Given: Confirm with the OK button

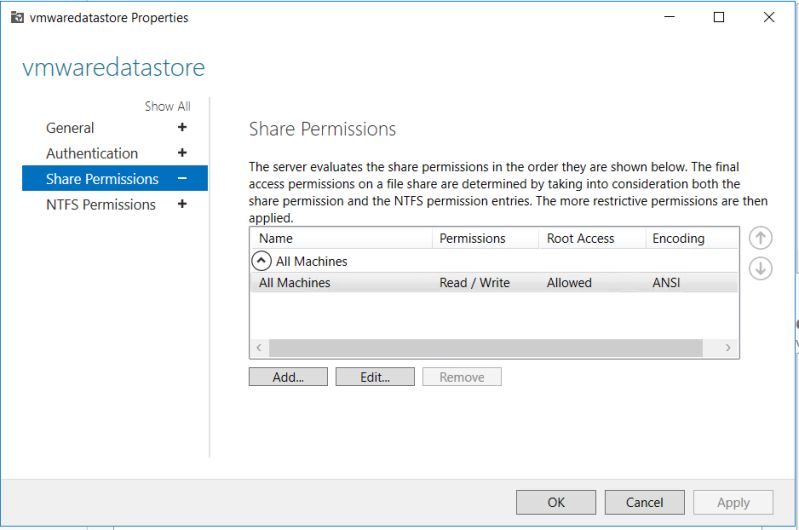Looking at the screenshot, I should (556, 502).
